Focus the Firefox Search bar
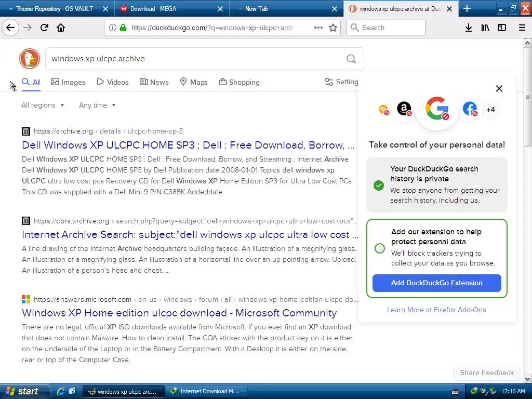The width and height of the screenshot is (532, 399). pyautogui.click(x=386, y=28)
